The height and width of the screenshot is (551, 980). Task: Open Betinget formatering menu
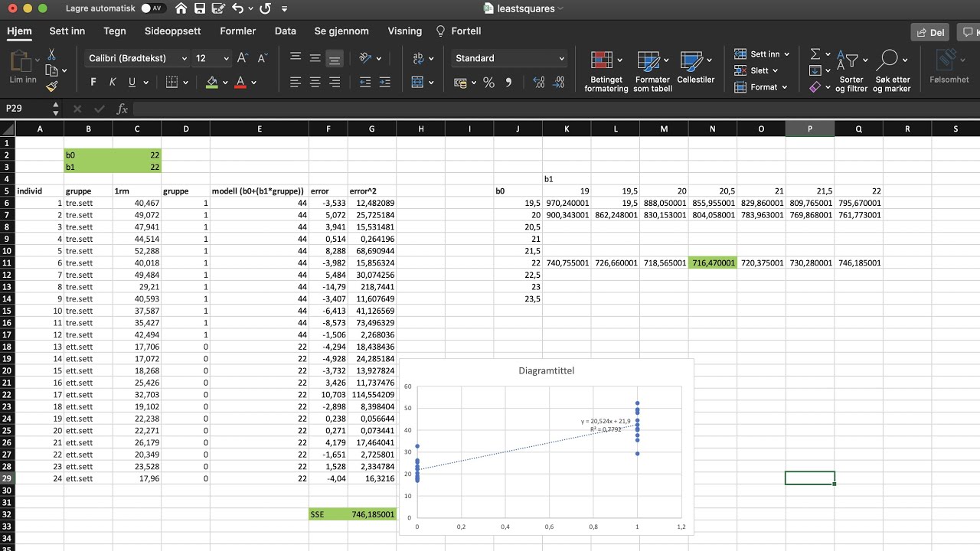click(x=606, y=72)
